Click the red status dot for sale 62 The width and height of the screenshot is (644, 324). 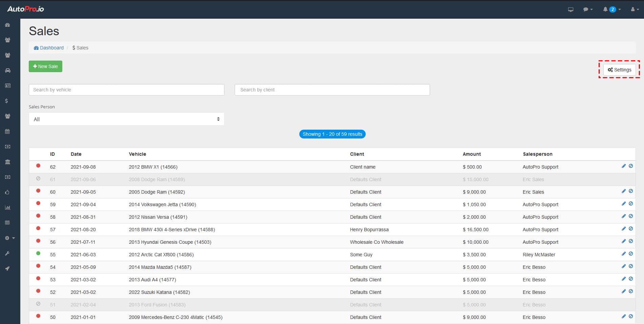38,166
